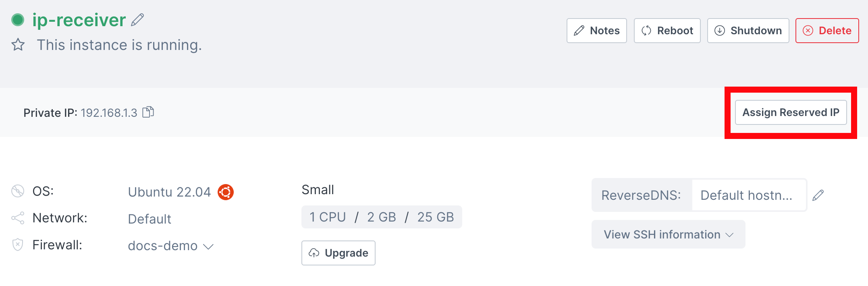868x286 pixels.
Task: Open the Notes for this instance
Action: point(596,31)
